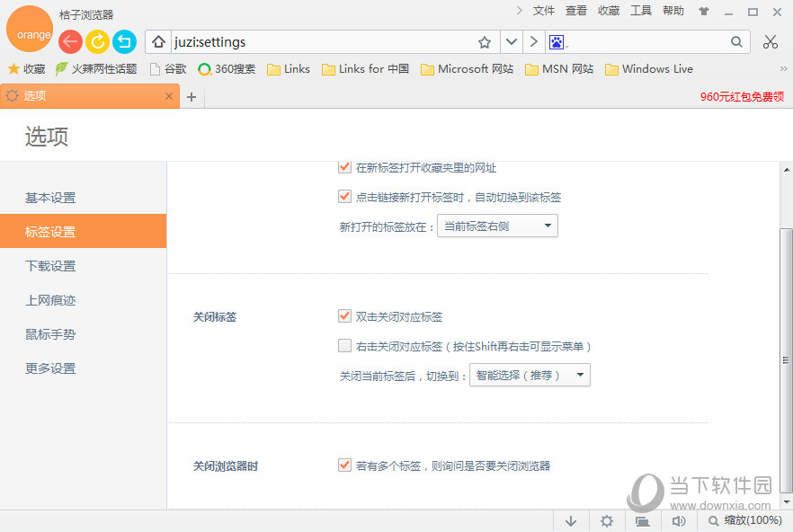Click the back navigation arrow
The image size is (793, 532).
pyautogui.click(x=70, y=41)
